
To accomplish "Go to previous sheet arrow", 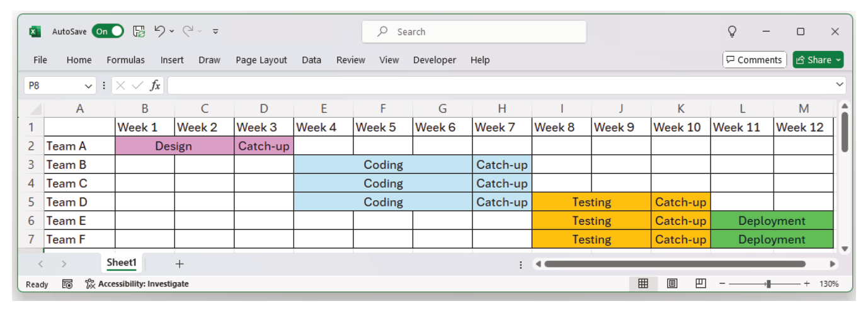I will 41,264.
